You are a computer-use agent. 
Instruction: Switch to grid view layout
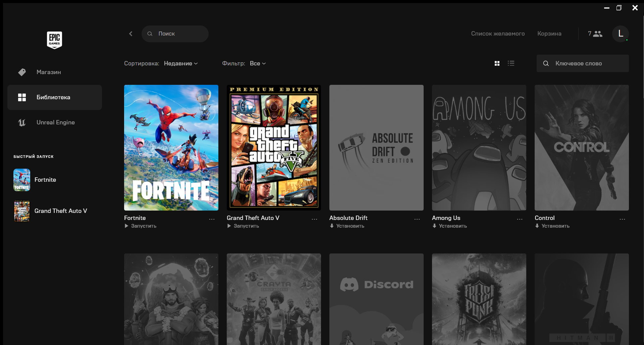(x=497, y=63)
